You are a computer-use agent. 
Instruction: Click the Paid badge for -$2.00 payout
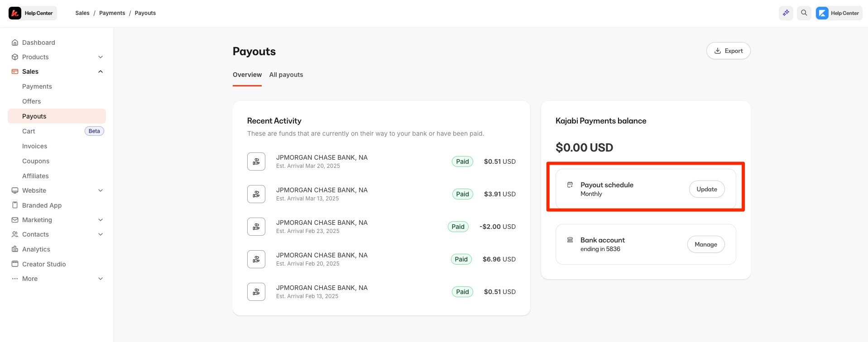point(458,227)
